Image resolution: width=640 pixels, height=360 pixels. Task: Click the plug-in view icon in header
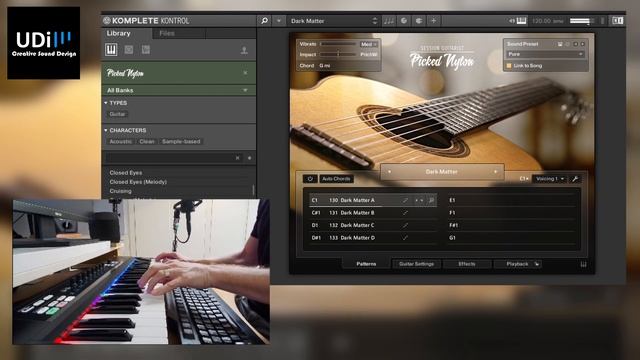[419, 20]
